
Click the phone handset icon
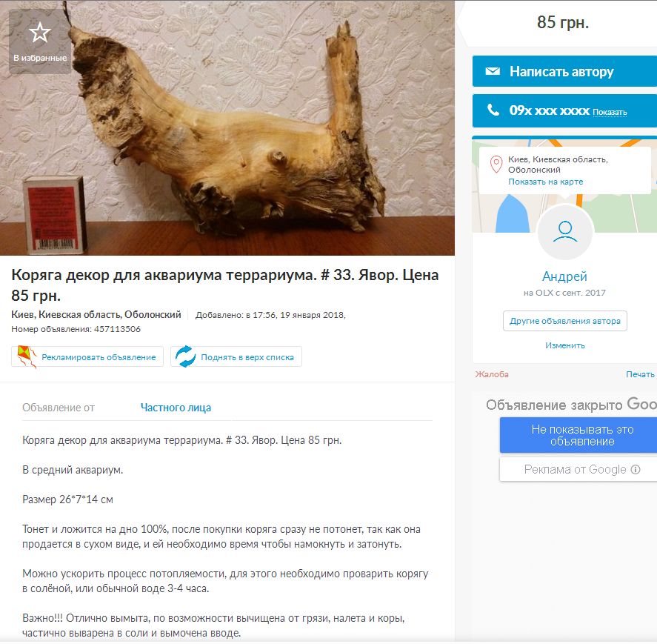click(493, 110)
